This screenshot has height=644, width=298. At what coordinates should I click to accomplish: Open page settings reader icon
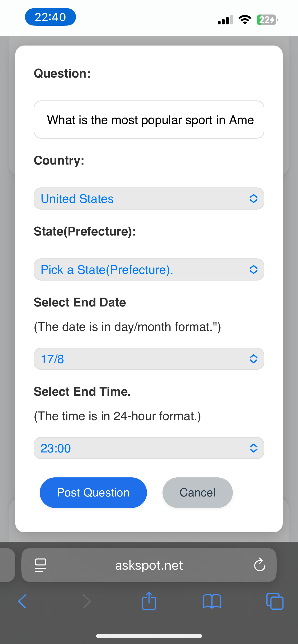pyautogui.click(x=40, y=565)
